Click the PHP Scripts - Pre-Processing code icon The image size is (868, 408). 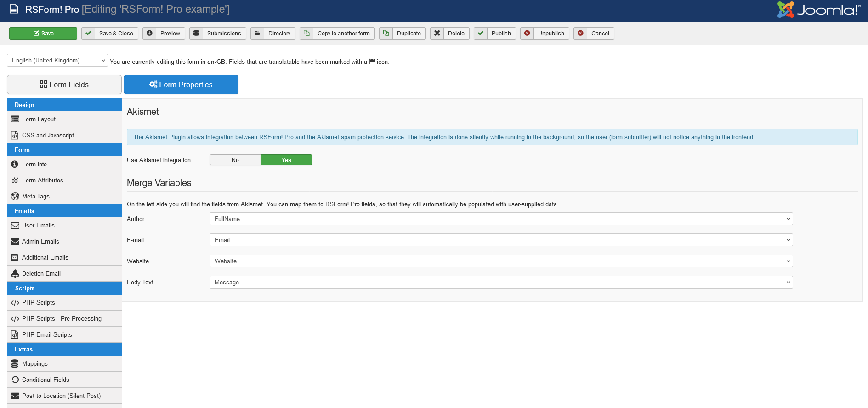tap(15, 318)
